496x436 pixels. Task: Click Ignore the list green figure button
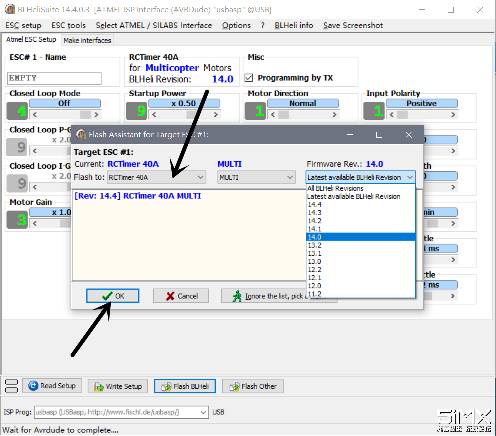(263, 296)
